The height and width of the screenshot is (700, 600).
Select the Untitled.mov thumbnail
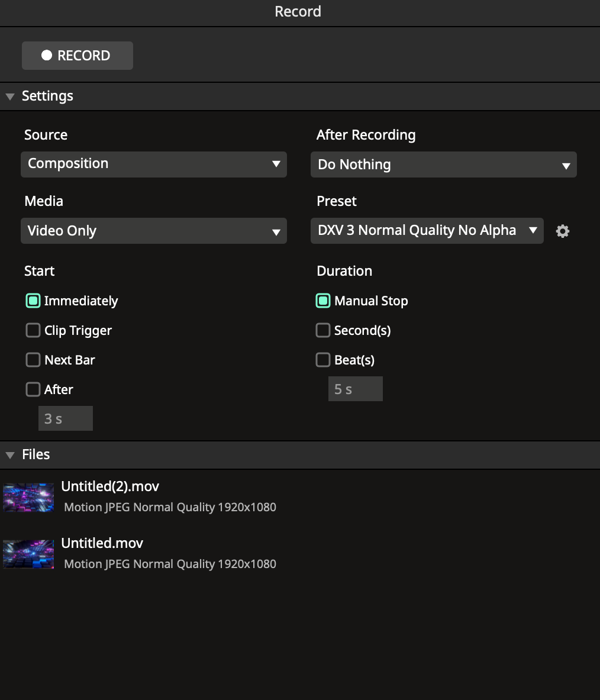(28, 554)
